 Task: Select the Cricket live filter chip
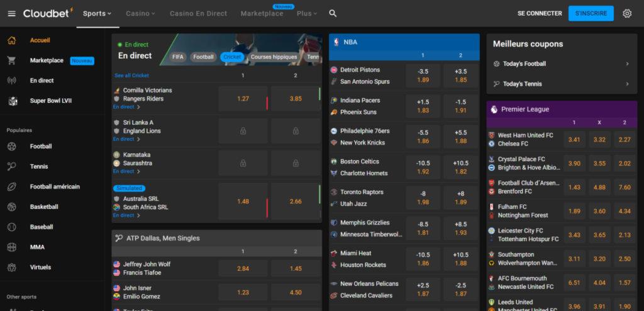[x=232, y=57]
